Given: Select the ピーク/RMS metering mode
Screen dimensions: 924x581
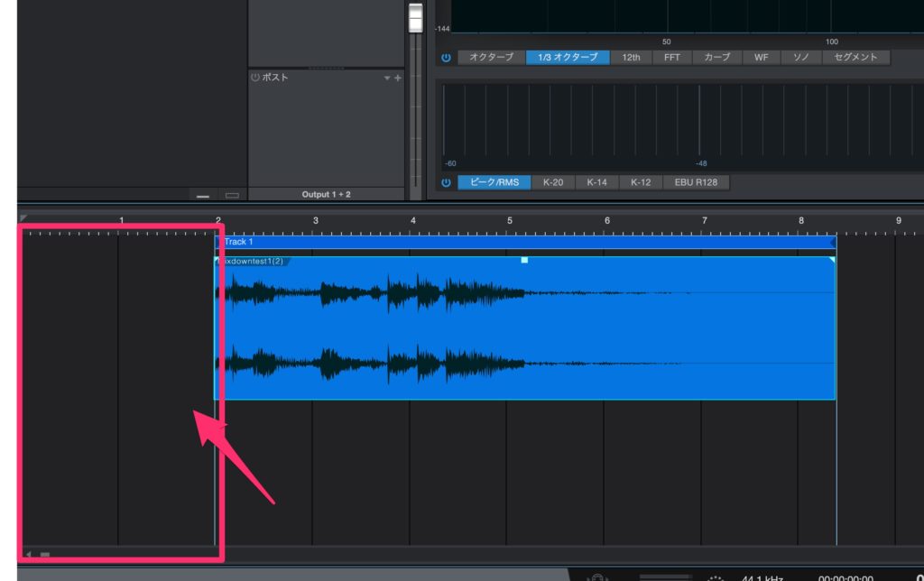Looking at the screenshot, I should [496, 183].
